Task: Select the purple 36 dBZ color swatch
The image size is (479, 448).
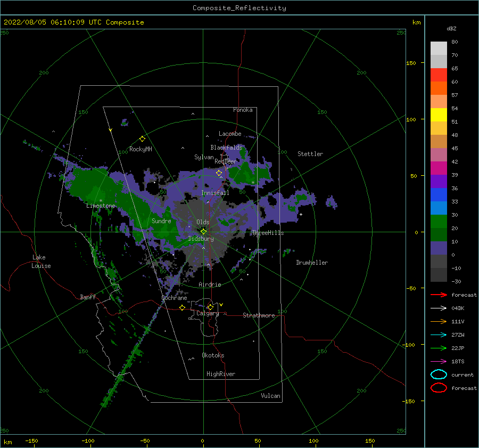Action: click(439, 181)
